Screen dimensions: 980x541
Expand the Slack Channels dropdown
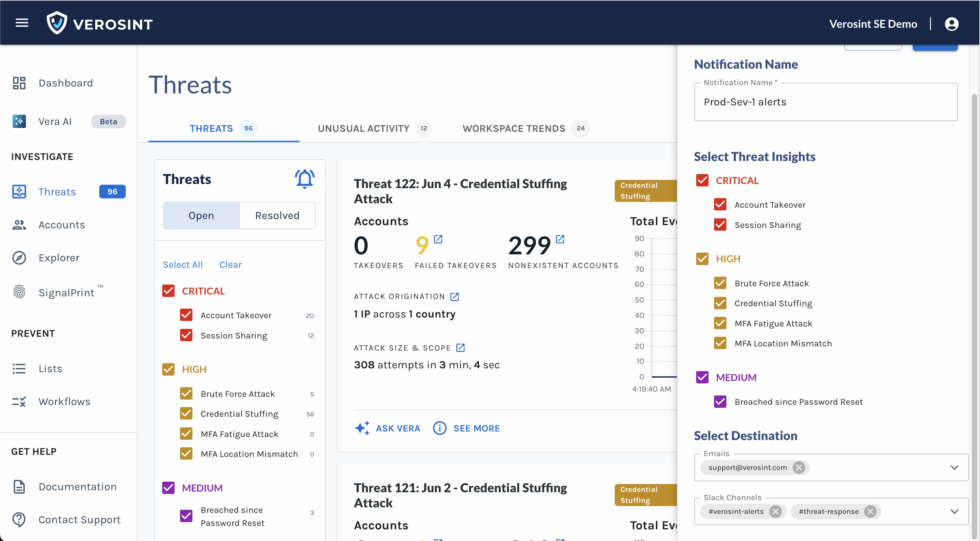[x=954, y=511]
